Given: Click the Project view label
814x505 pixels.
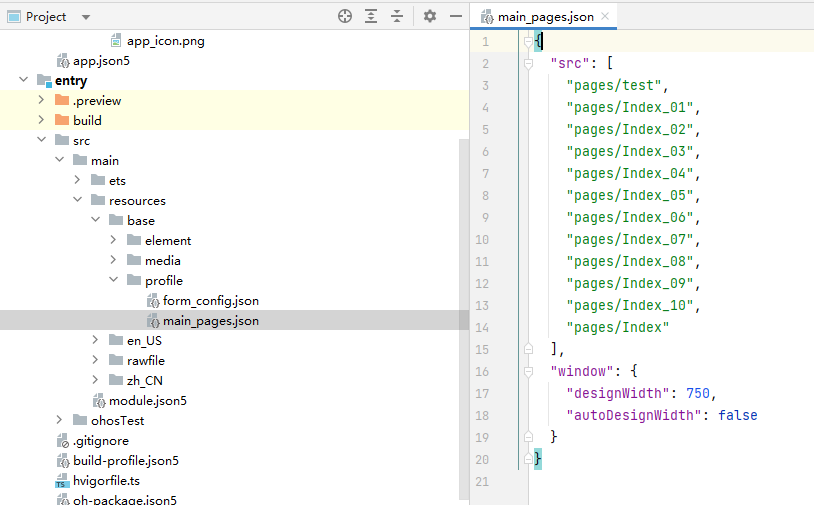Looking at the screenshot, I should coord(46,17).
